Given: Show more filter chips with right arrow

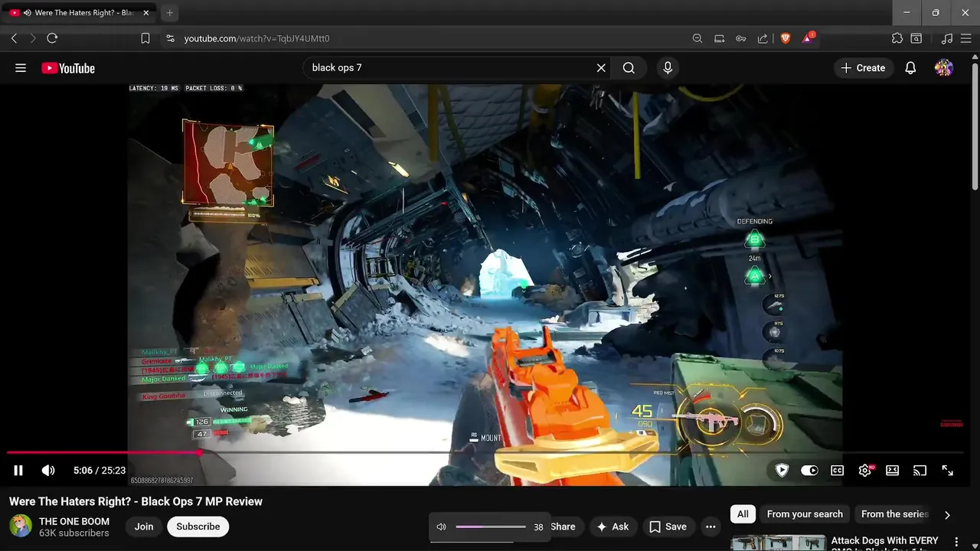Looking at the screenshot, I should tap(947, 515).
